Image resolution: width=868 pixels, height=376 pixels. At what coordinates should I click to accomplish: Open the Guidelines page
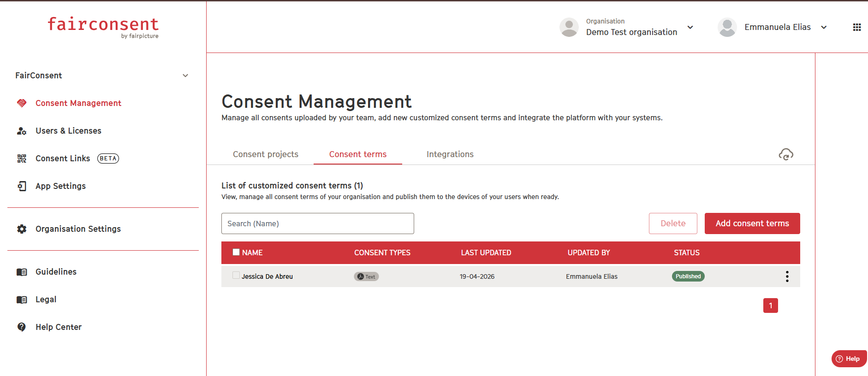click(x=56, y=272)
